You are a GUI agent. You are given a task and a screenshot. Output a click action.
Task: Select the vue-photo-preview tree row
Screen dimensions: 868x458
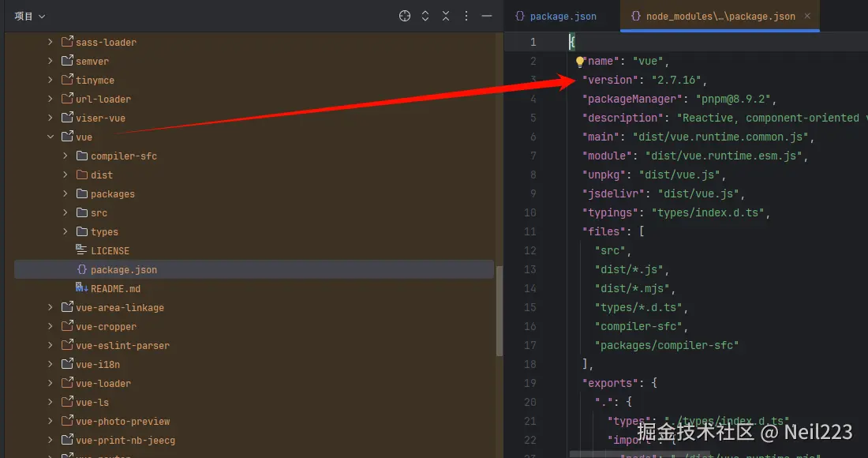[253, 421]
